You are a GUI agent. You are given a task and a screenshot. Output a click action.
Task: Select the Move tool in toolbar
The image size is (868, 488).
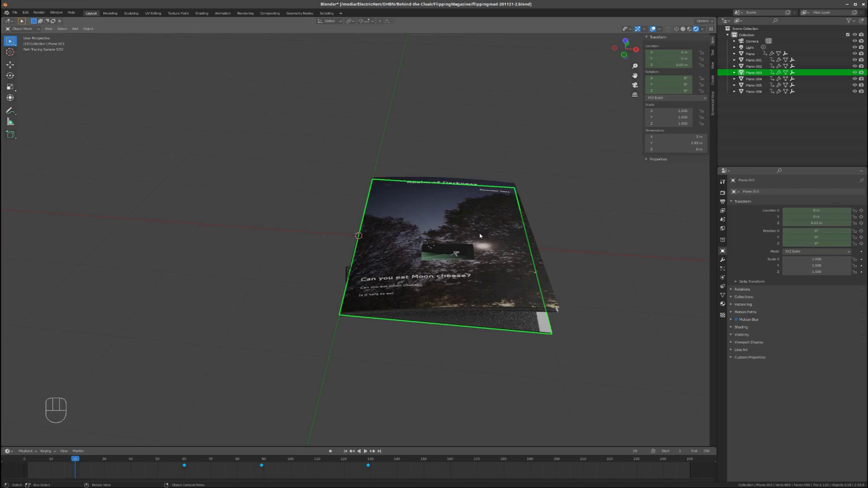[10, 65]
